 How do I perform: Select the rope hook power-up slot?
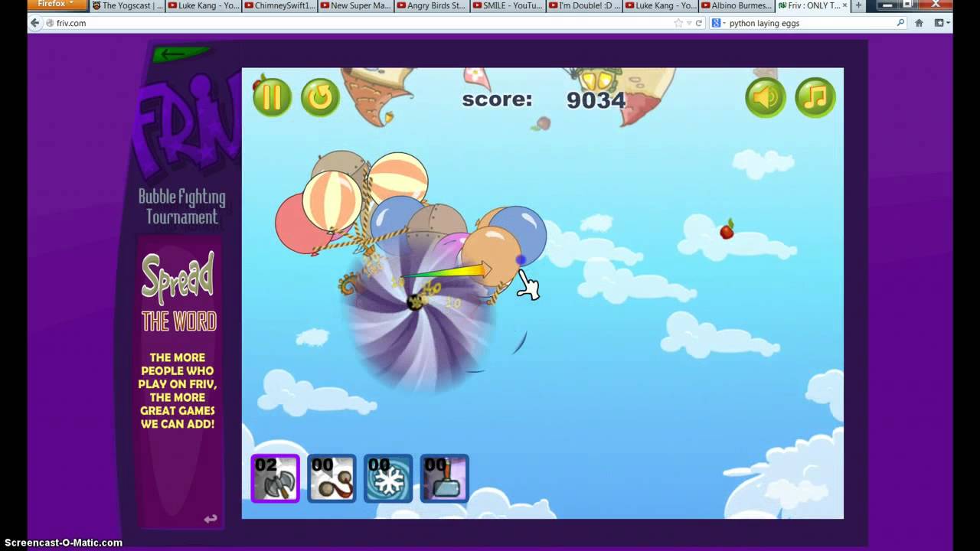[x=332, y=478]
